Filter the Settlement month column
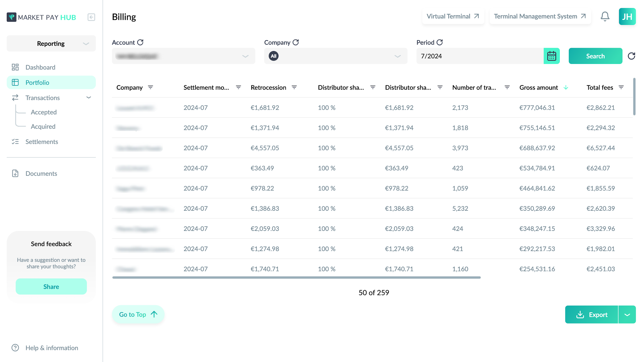 [x=238, y=87]
